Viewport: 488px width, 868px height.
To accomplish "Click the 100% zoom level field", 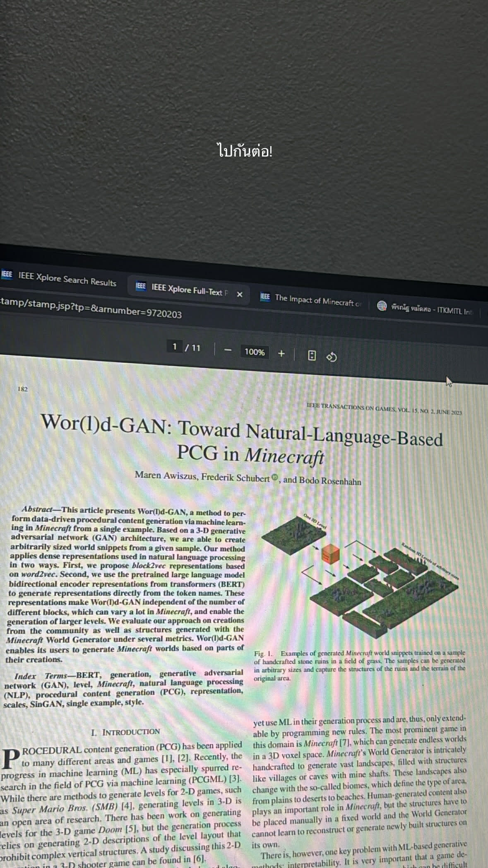I will pos(254,352).
